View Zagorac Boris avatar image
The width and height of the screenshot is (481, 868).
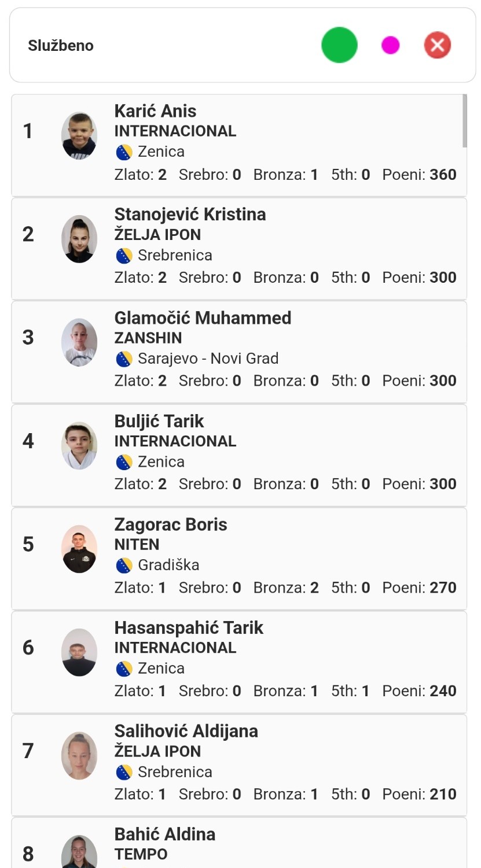79,549
